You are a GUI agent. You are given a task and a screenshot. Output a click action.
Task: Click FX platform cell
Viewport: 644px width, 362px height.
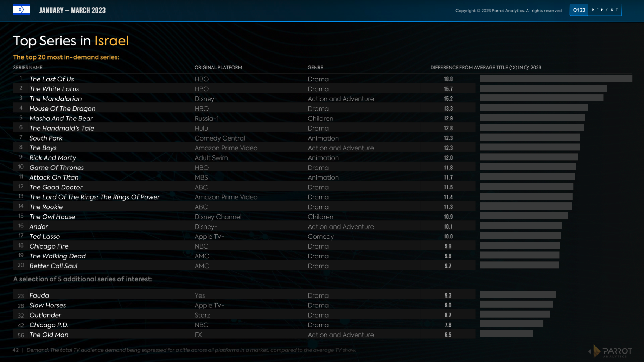click(198, 335)
